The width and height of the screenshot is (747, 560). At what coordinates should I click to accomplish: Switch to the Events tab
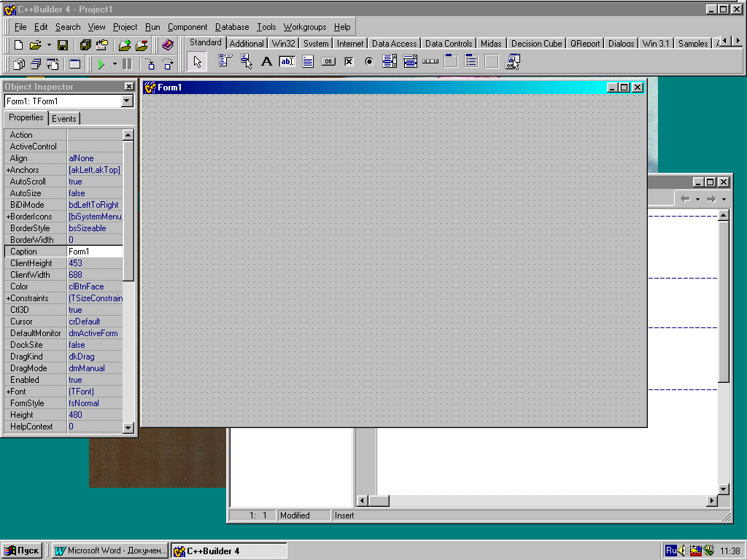tap(64, 119)
